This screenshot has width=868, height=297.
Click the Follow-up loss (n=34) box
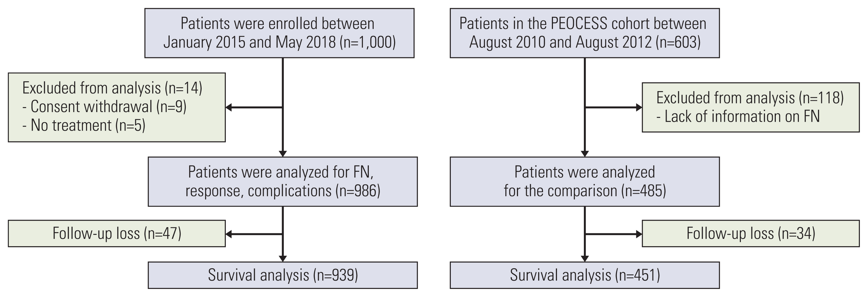(751, 234)
